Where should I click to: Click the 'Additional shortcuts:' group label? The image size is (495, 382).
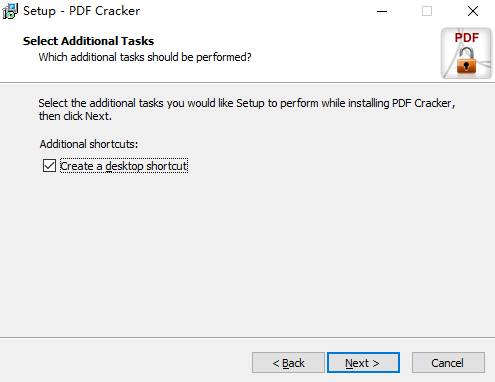(x=89, y=144)
